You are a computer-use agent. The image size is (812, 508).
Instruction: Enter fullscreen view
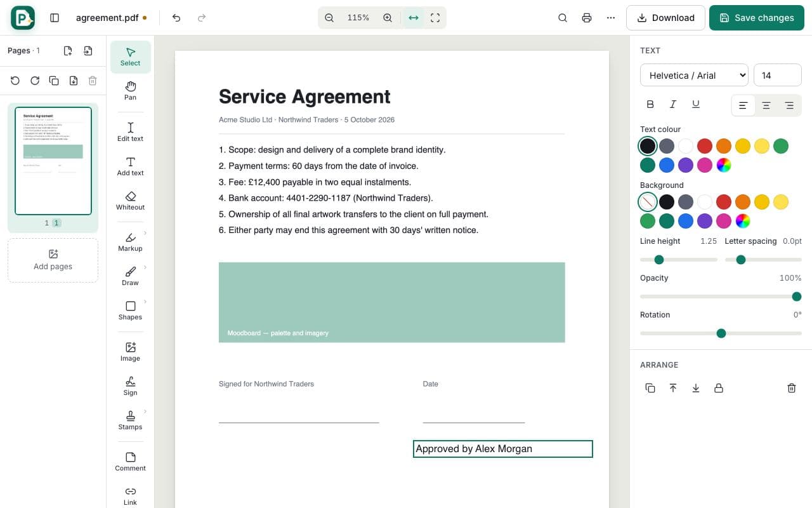pos(435,18)
